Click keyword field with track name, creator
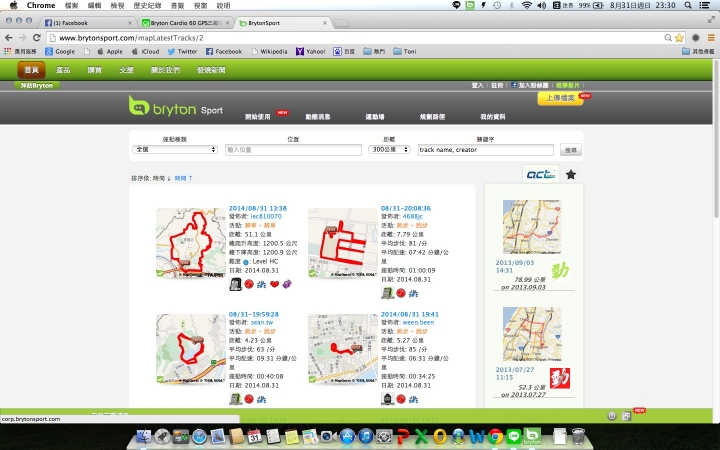The height and width of the screenshot is (450, 720). [486, 150]
